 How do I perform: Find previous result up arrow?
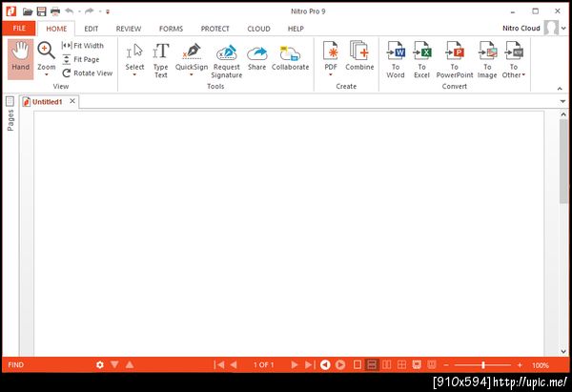tap(130, 364)
